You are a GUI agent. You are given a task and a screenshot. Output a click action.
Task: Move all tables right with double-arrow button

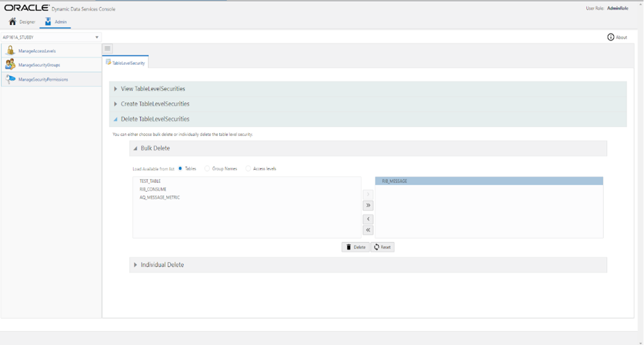pyautogui.click(x=368, y=205)
